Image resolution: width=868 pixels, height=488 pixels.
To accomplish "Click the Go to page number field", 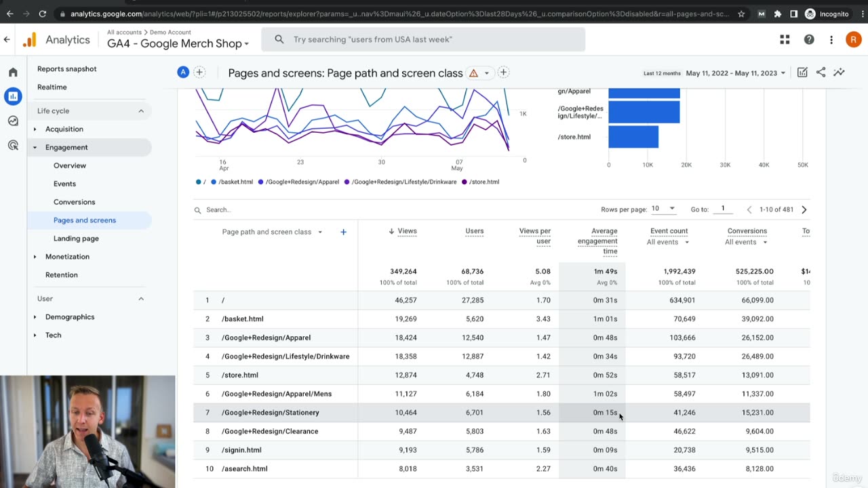I will (723, 209).
